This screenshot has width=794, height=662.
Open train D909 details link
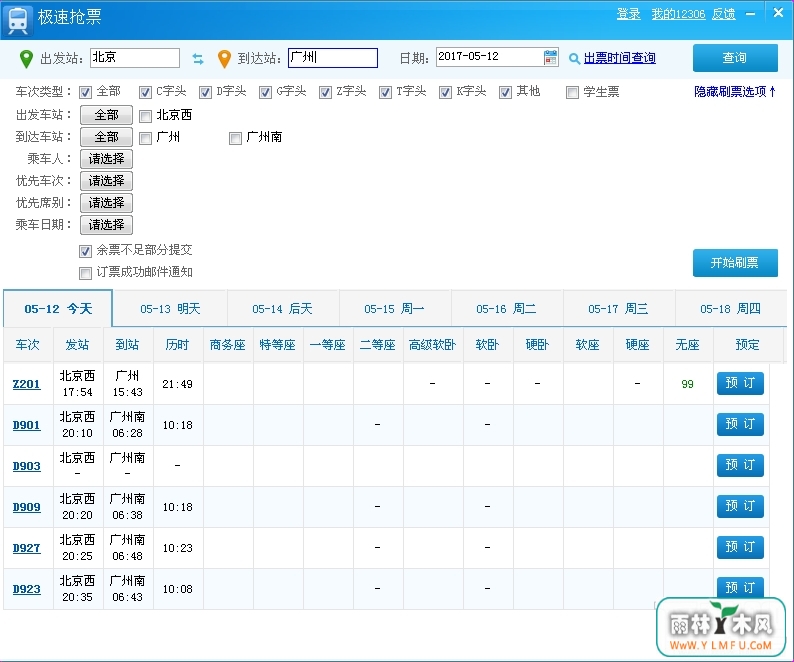[x=26, y=507]
